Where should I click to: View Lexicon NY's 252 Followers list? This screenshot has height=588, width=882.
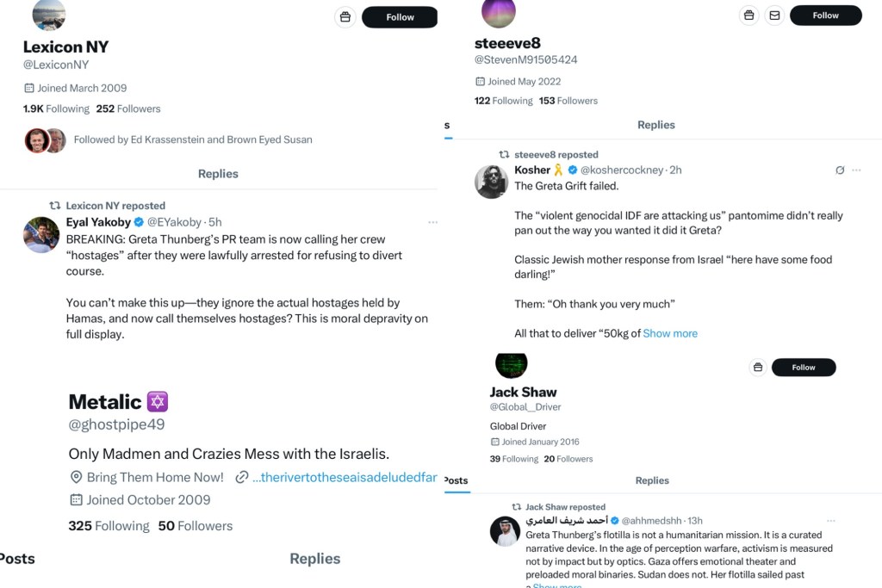pyautogui.click(x=128, y=108)
